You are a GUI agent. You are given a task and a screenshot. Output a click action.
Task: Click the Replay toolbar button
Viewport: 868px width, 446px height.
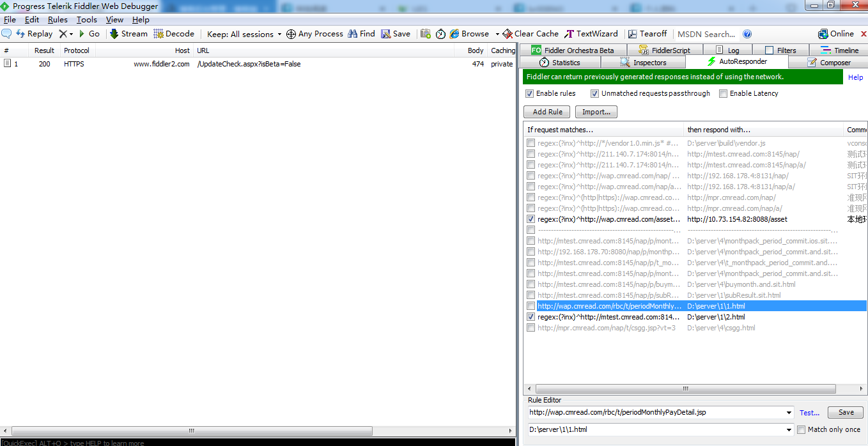[x=35, y=34]
